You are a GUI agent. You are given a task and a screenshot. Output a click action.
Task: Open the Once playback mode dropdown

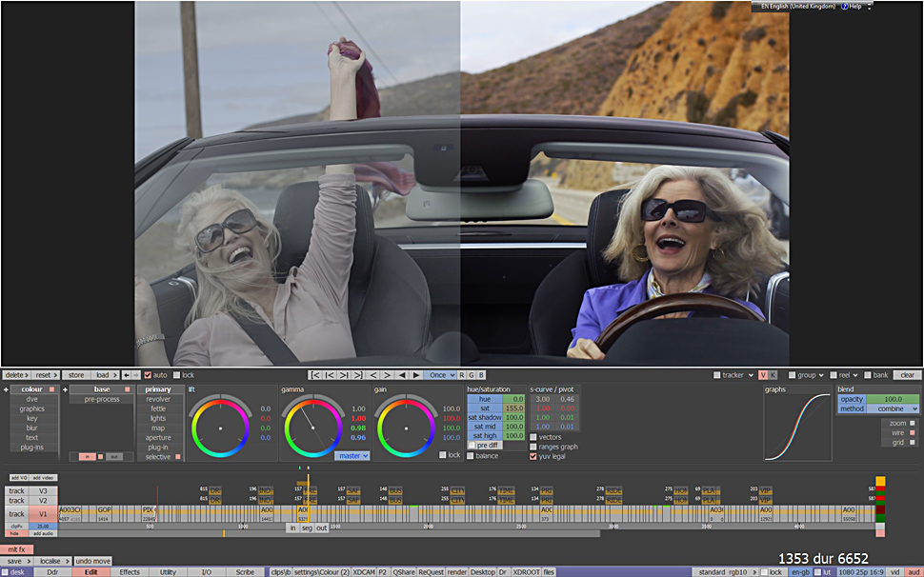[x=440, y=375]
